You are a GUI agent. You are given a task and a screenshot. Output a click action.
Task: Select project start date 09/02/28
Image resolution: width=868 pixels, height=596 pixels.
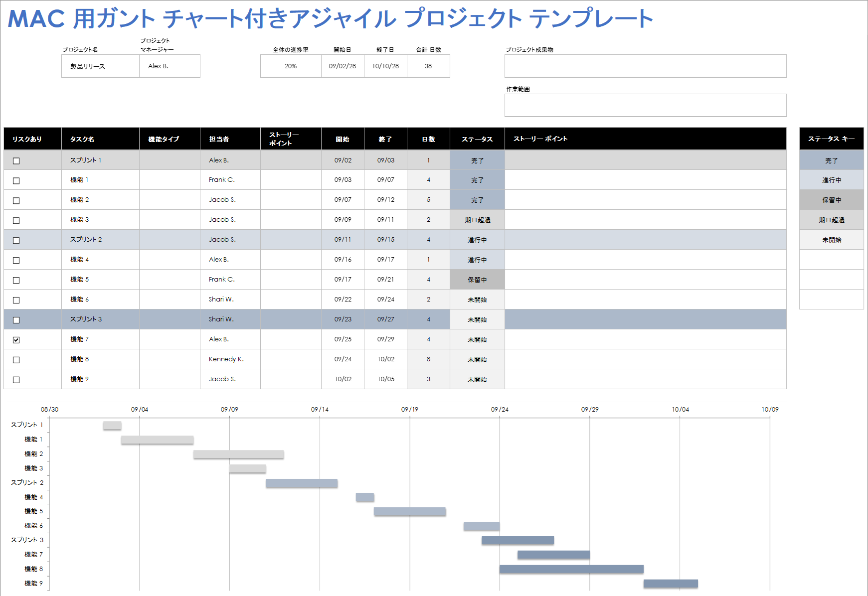343,66
